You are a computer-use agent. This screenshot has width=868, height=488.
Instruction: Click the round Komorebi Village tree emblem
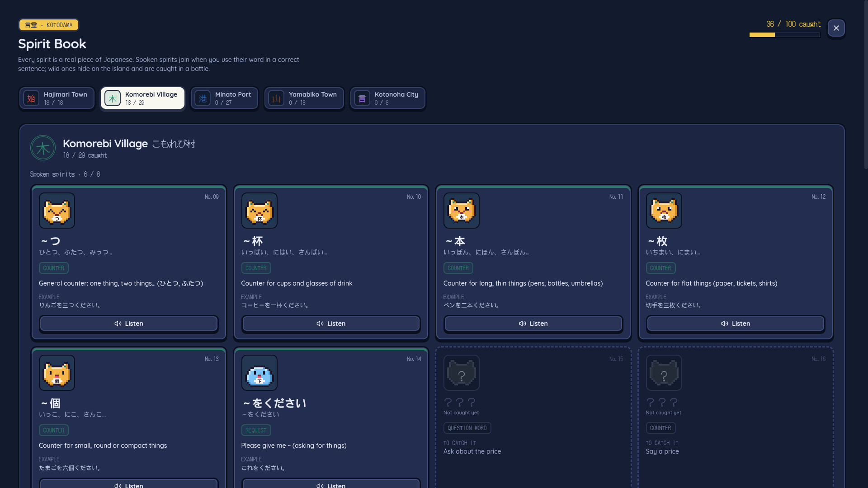(x=43, y=148)
